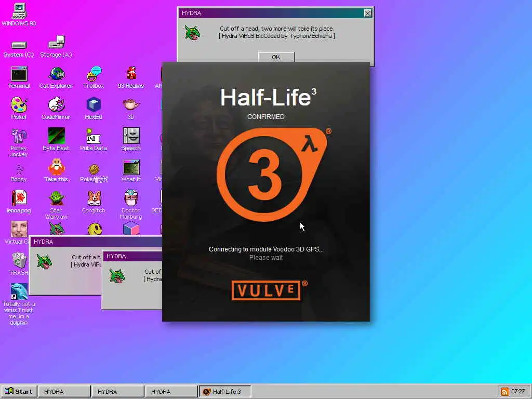Click the 'Hydra ViRuS BioCoded by Typhon/Echidna' line
This screenshot has width=532, height=399.
pyautogui.click(x=276, y=36)
